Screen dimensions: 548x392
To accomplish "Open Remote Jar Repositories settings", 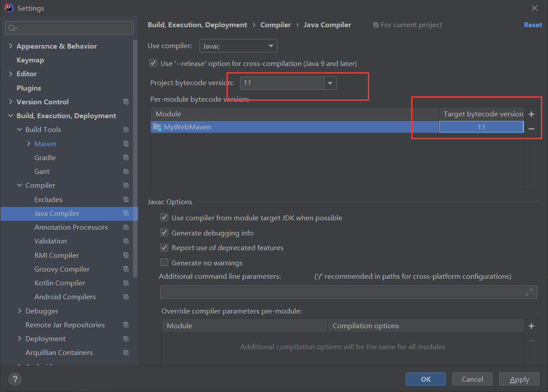I will 65,325.
